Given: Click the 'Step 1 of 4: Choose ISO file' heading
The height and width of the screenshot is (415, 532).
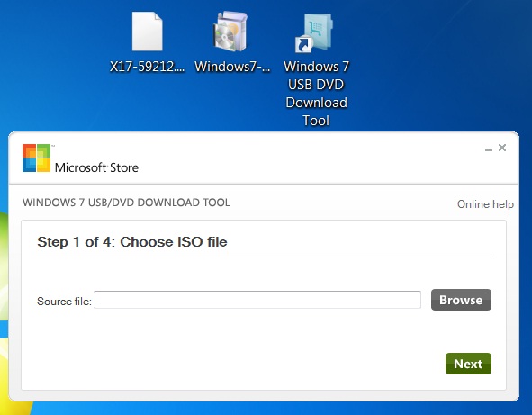Looking at the screenshot, I should coord(132,242).
